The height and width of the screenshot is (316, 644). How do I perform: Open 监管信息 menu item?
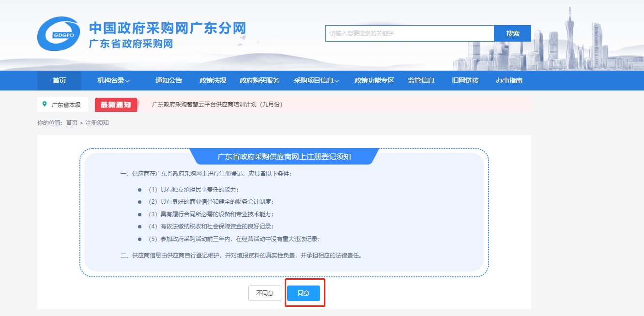point(421,80)
